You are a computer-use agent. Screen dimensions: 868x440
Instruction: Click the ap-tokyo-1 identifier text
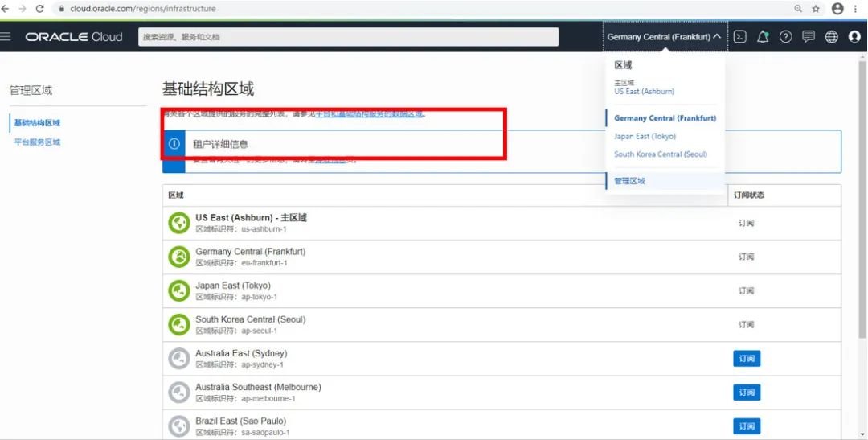[259, 297]
